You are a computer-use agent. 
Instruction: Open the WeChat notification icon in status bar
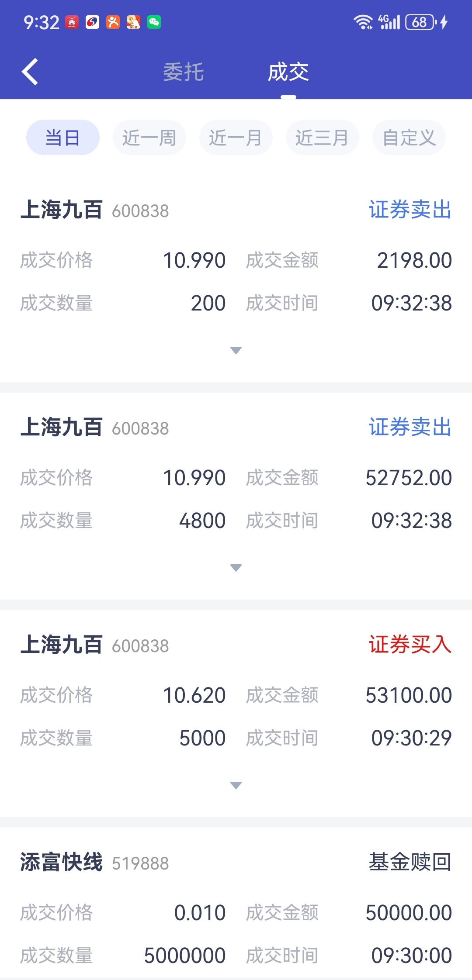[154, 22]
